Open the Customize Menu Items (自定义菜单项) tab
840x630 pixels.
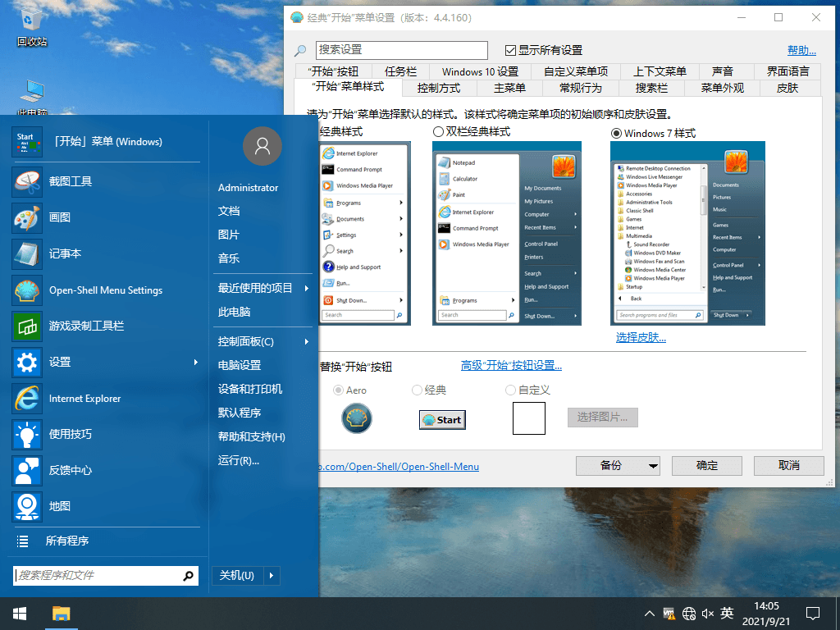[x=576, y=72]
